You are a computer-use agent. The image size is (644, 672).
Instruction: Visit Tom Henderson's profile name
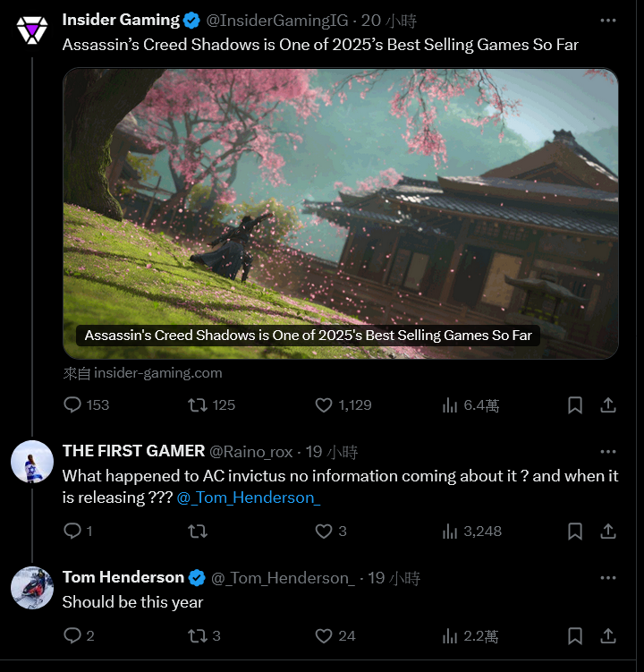tap(123, 577)
